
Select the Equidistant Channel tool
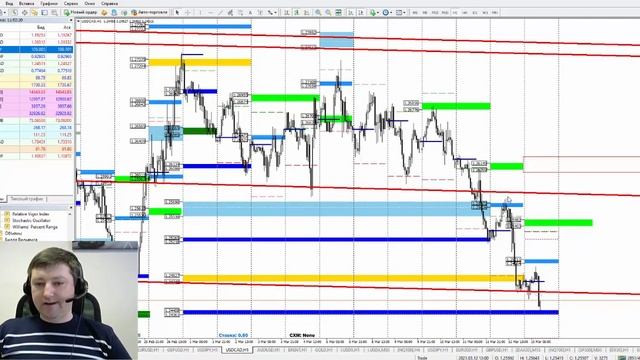tap(231, 13)
